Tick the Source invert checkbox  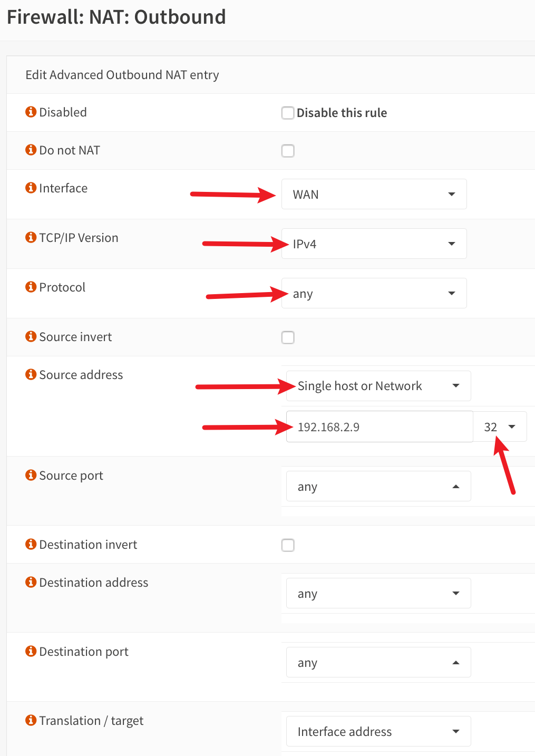(x=288, y=337)
